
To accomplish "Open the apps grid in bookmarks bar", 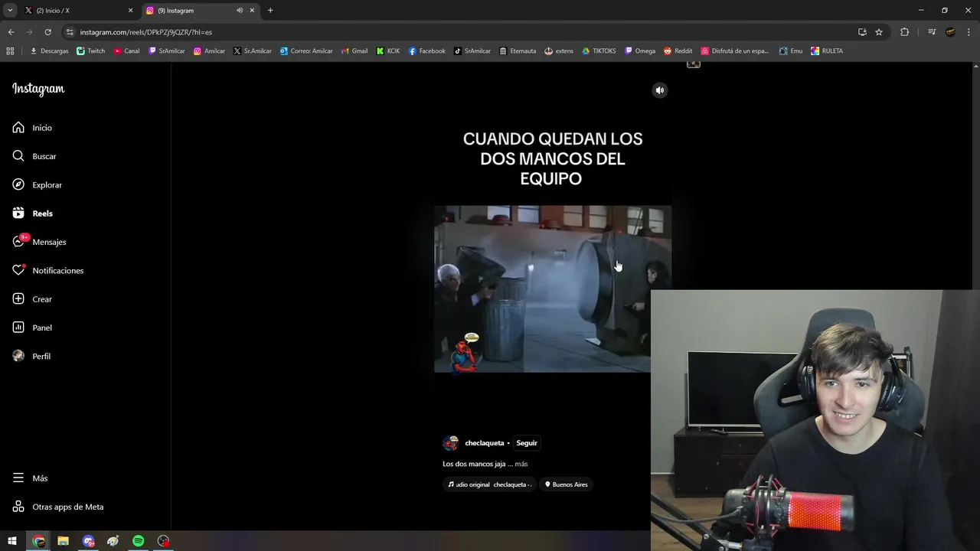I will click(10, 51).
